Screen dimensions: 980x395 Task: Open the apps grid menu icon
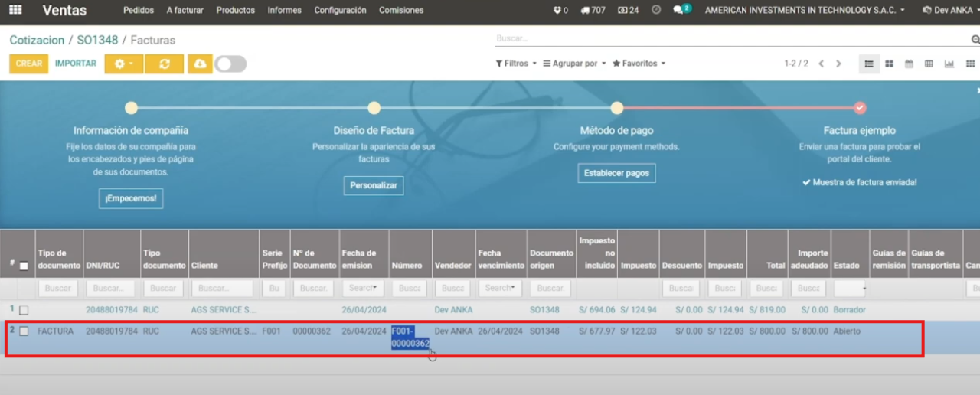[x=15, y=11]
